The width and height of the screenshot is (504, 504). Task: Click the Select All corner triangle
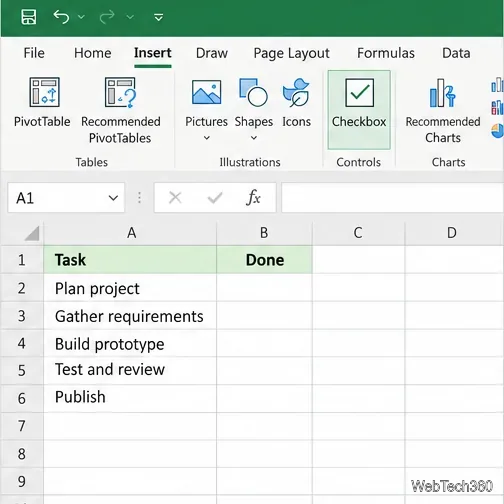[x=32, y=233]
